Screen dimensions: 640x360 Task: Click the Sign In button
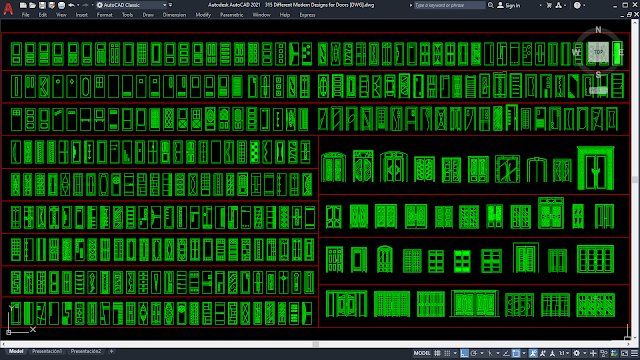509,5
